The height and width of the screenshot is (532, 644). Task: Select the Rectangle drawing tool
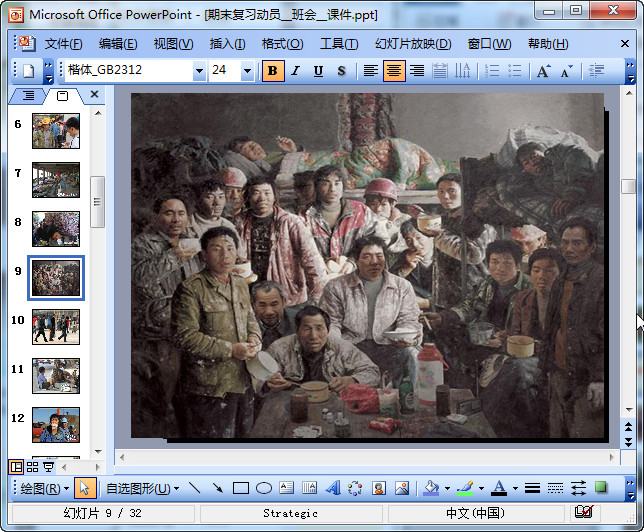coord(240,488)
